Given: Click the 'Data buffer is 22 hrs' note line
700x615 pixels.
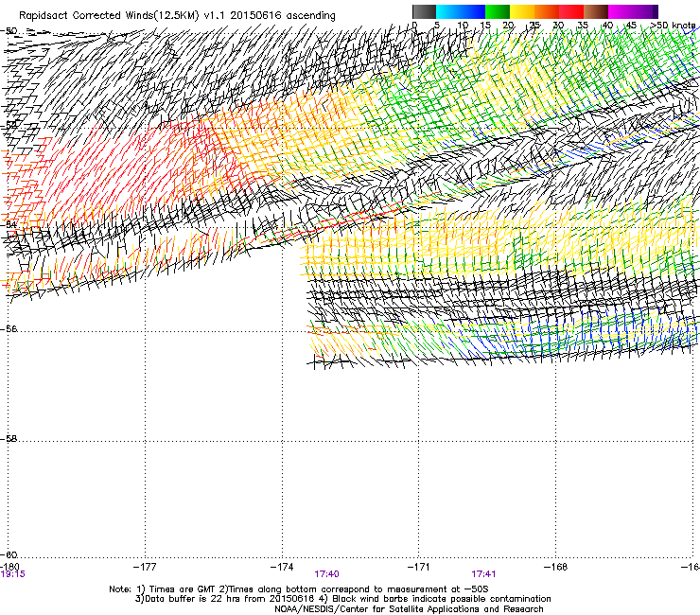Looking at the screenshot, I should coord(342,599).
